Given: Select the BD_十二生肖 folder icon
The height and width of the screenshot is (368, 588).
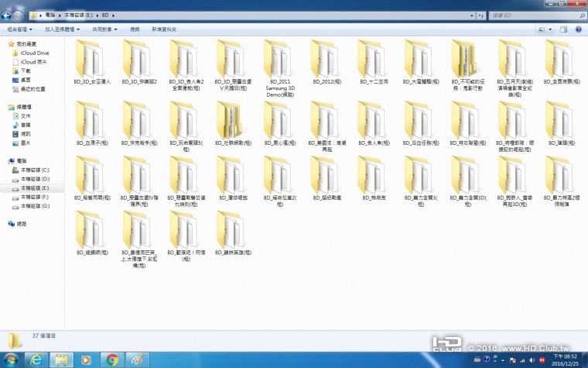Looking at the screenshot, I should pos(372,59).
